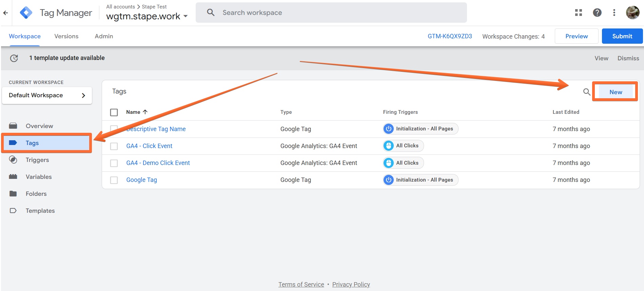Viewport: 644px width, 291px height.
Task: Click the Templates sidebar icon
Action: [13, 211]
